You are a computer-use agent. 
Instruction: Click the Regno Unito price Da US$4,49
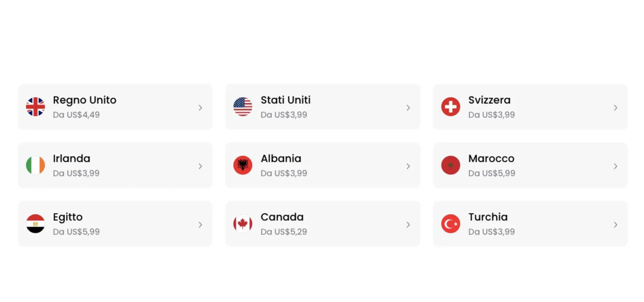click(76, 115)
